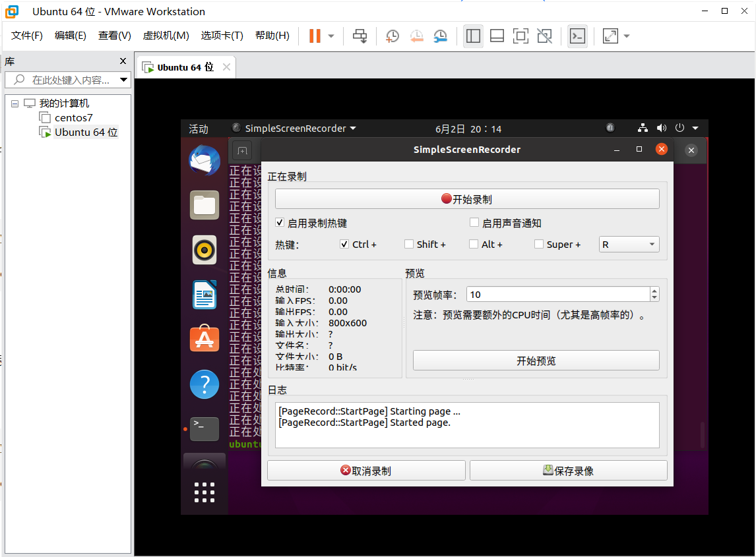The image size is (756, 557).
Task: Expand the pause button dropdown arrow
Action: 330,36
